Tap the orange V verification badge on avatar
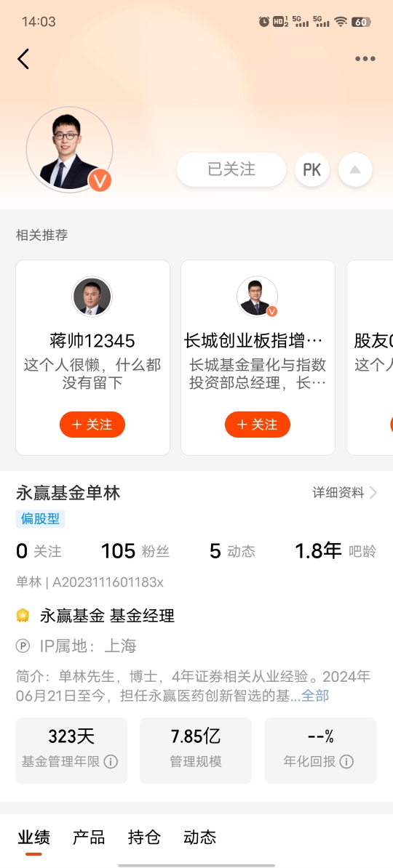Image resolution: width=393 pixels, height=868 pixels. [x=100, y=180]
